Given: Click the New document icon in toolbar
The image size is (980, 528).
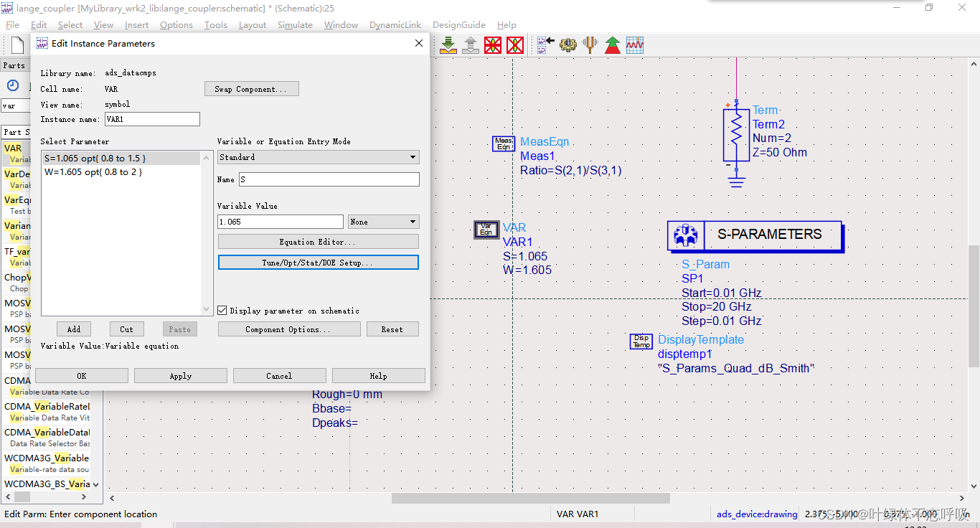Looking at the screenshot, I should click(17, 45).
